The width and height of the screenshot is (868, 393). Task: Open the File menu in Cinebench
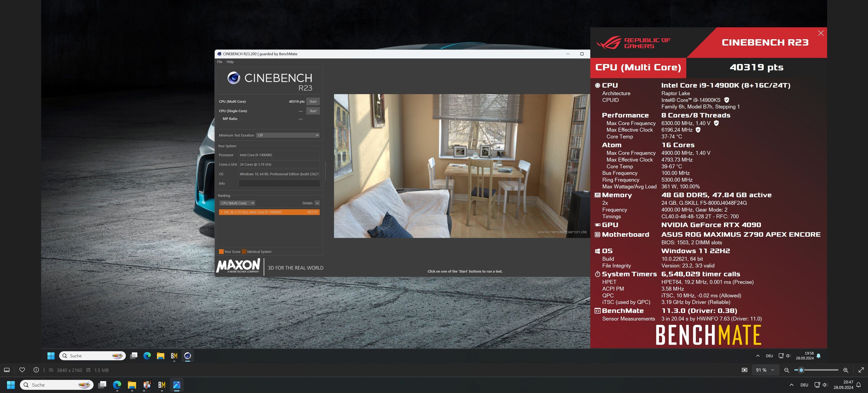tap(220, 62)
